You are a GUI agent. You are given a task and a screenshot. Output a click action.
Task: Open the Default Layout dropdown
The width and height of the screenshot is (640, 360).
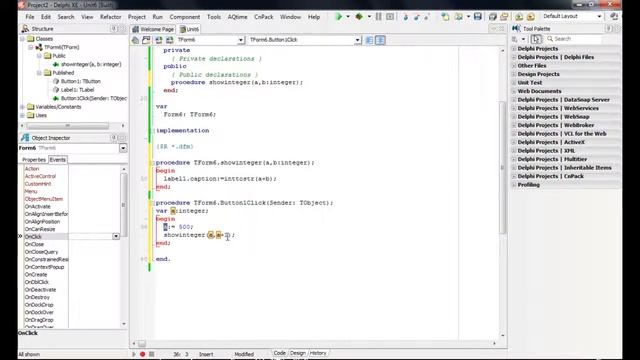click(599, 16)
